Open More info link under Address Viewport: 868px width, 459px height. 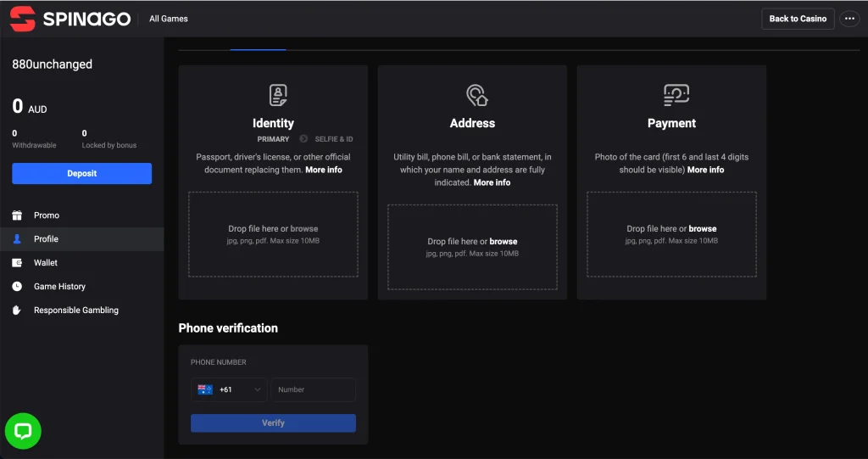point(492,182)
